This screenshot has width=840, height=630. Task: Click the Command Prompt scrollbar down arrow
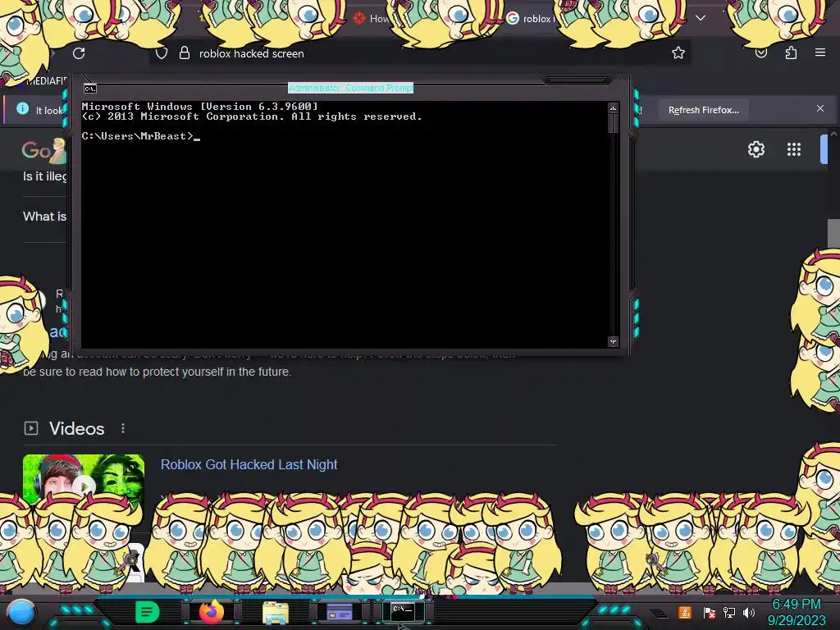click(x=613, y=341)
